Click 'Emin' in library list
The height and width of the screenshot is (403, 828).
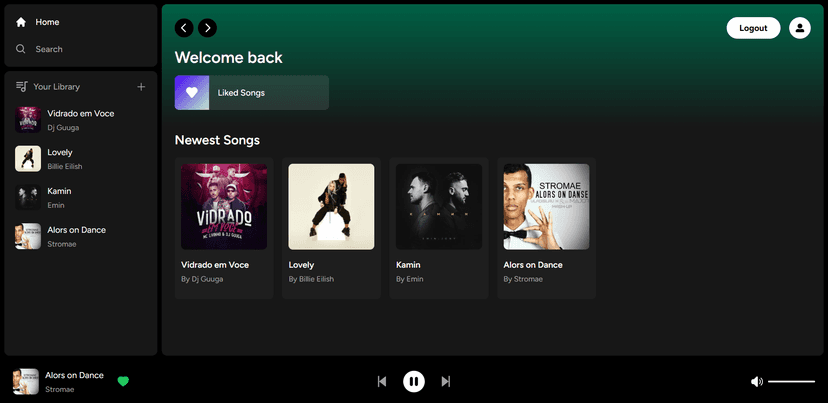(x=56, y=205)
